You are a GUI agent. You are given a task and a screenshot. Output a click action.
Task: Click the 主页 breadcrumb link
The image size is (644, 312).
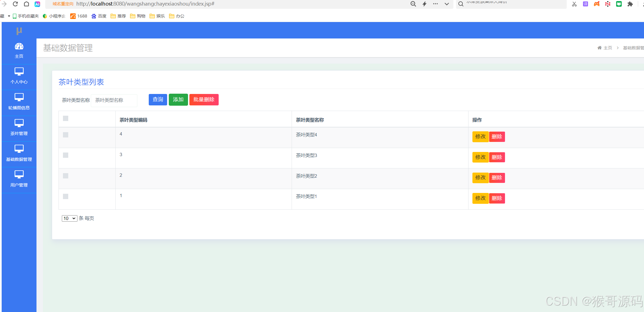tap(608, 48)
